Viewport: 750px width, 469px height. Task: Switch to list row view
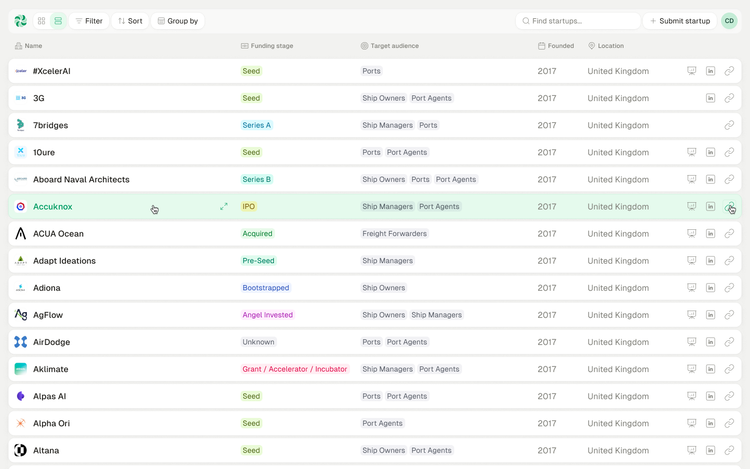(x=58, y=21)
